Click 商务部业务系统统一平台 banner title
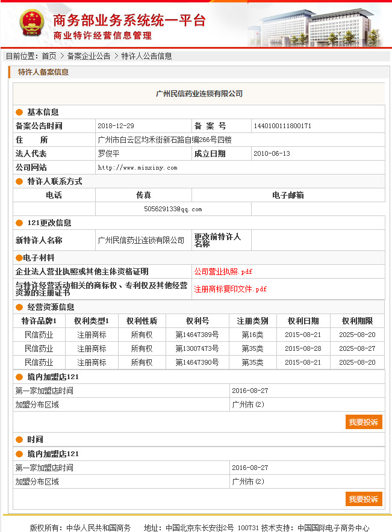 129,20
